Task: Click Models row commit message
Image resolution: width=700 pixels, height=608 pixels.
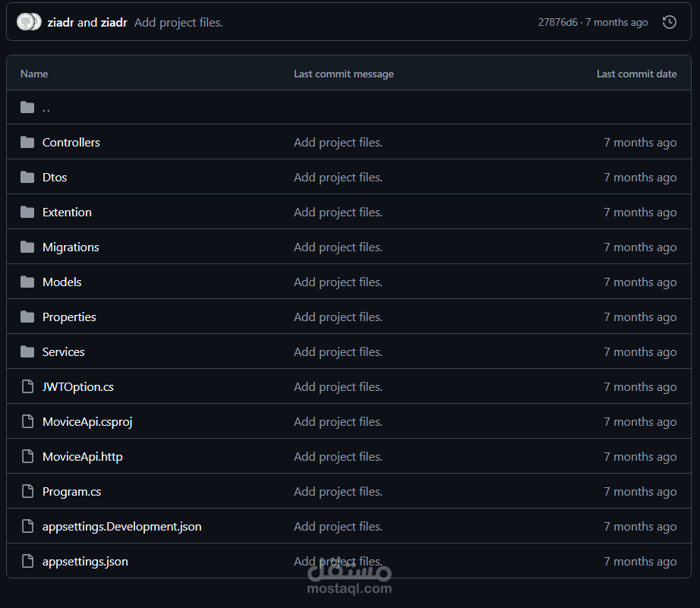Action: pos(338,282)
